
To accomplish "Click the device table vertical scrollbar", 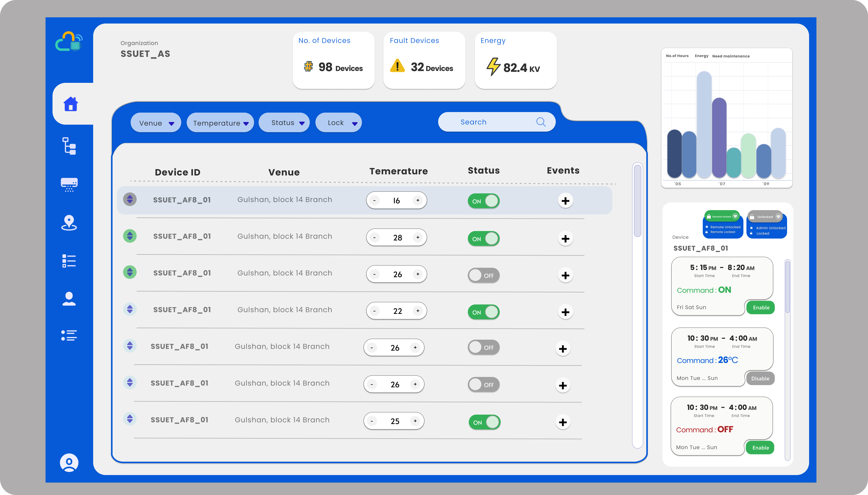I will 637,201.
